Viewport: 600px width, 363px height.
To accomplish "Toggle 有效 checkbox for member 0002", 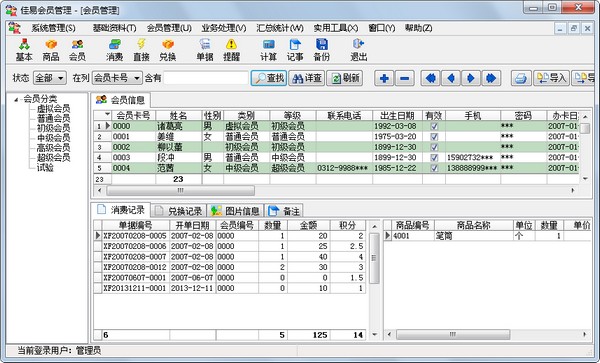I will [x=434, y=147].
